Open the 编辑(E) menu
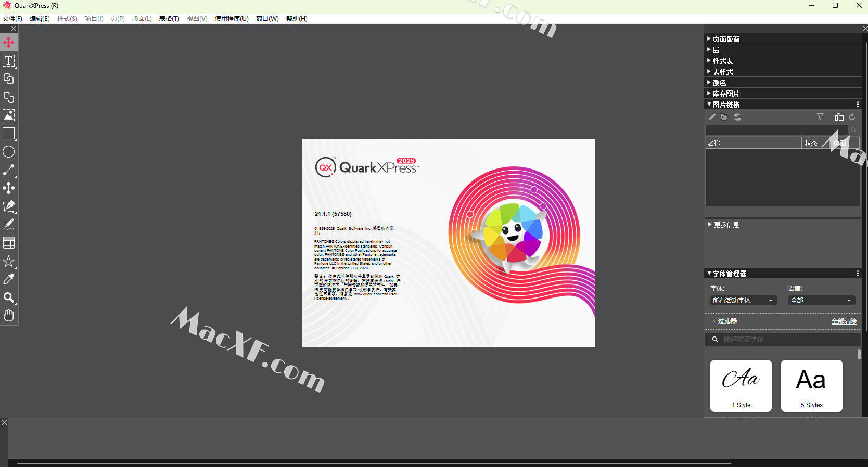Screen dimensions: 868x467 coord(40,19)
